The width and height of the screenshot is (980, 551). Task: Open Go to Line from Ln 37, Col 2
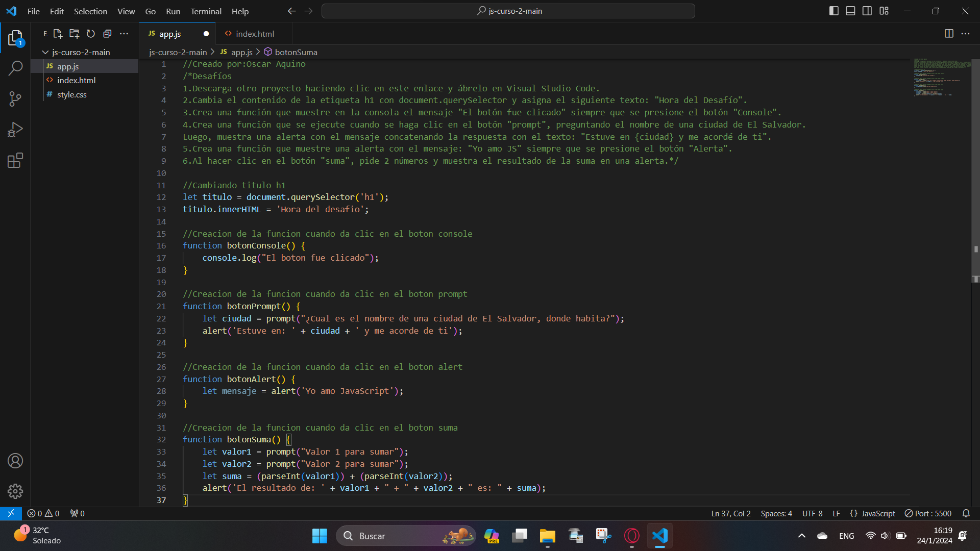pos(731,513)
